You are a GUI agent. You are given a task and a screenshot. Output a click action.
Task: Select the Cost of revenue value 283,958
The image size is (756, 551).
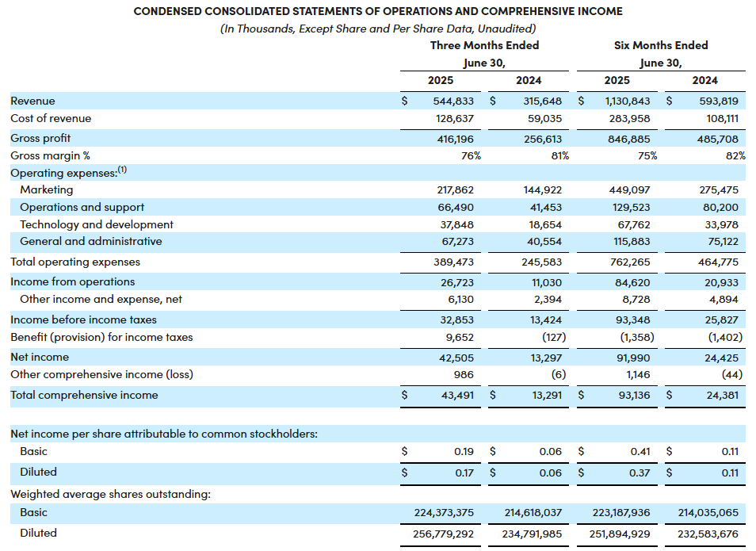point(628,118)
